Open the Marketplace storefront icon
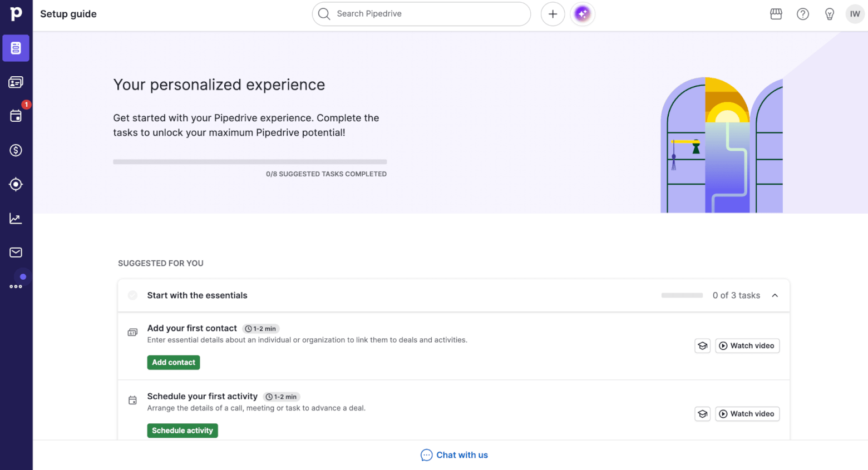This screenshot has width=868, height=470. tap(776, 14)
